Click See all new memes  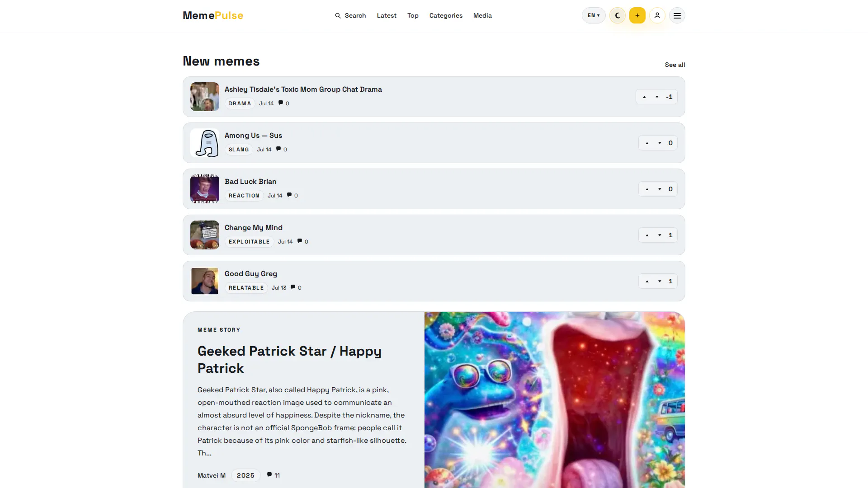(675, 65)
